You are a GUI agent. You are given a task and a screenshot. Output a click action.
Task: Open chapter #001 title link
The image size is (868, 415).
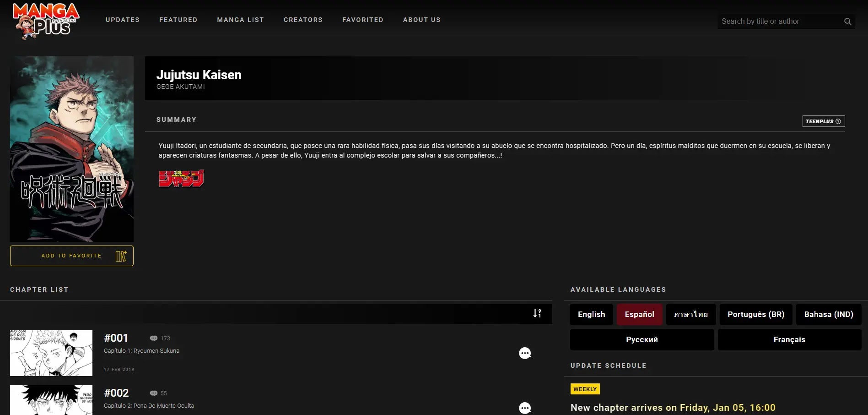pyautogui.click(x=116, y=338)
